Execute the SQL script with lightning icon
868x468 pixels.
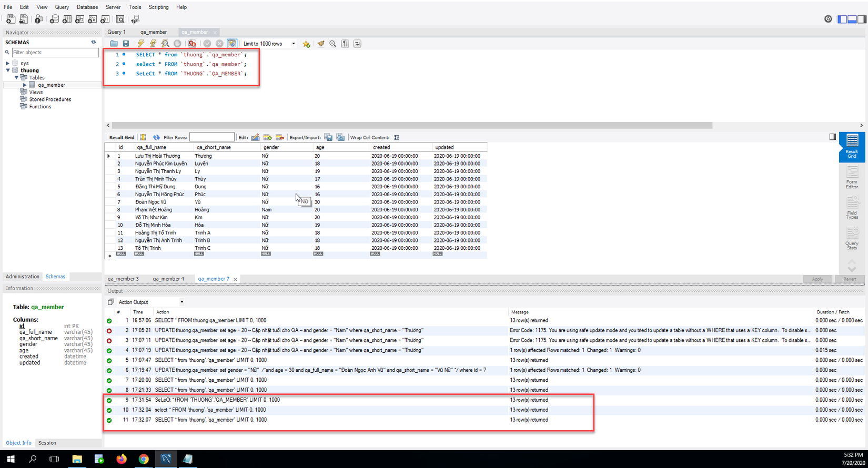point(141,44)
